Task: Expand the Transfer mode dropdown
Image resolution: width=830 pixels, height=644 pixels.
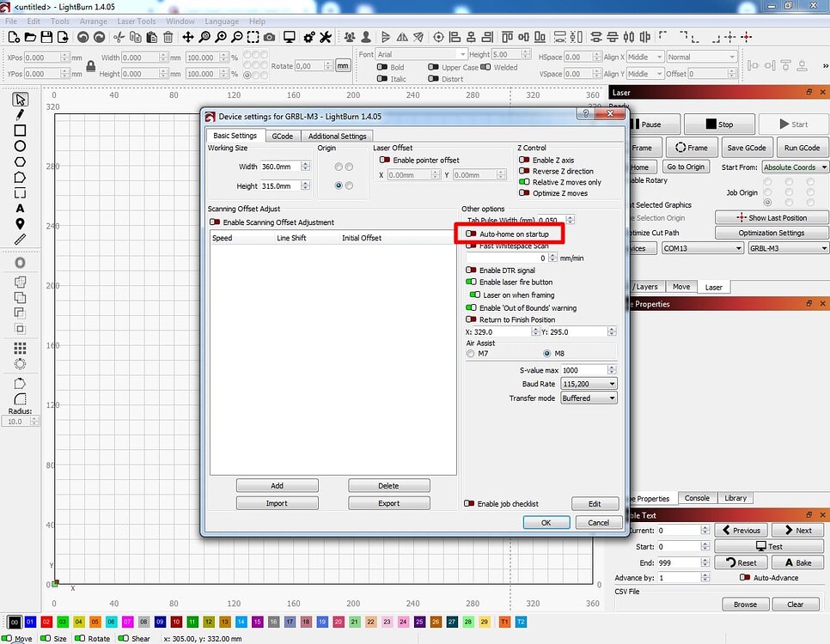Action: tap(588, 398)
